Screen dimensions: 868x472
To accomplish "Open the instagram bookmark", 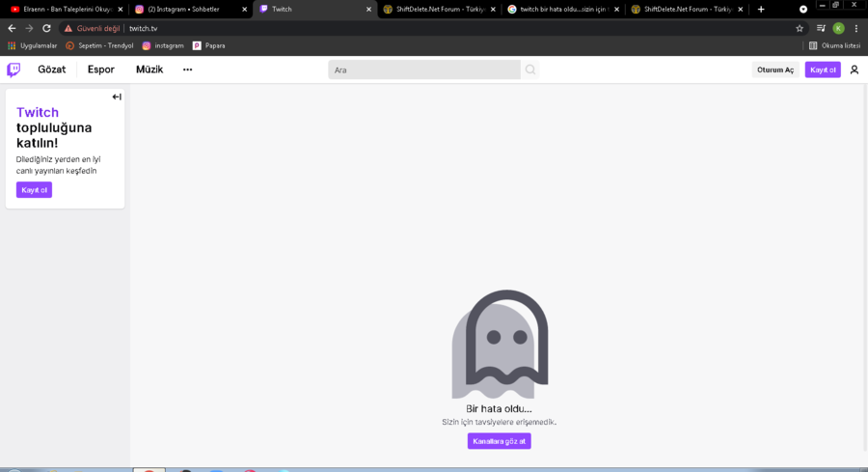I will point(163,46).
